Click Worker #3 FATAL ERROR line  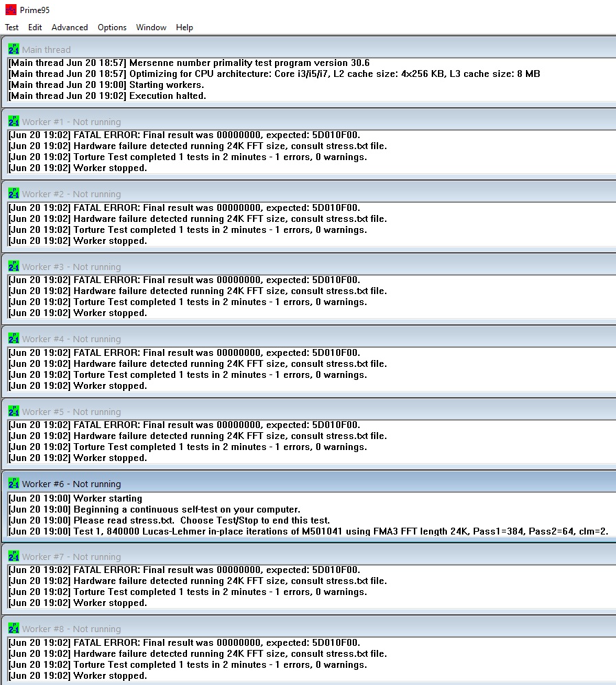click(184, 280)
